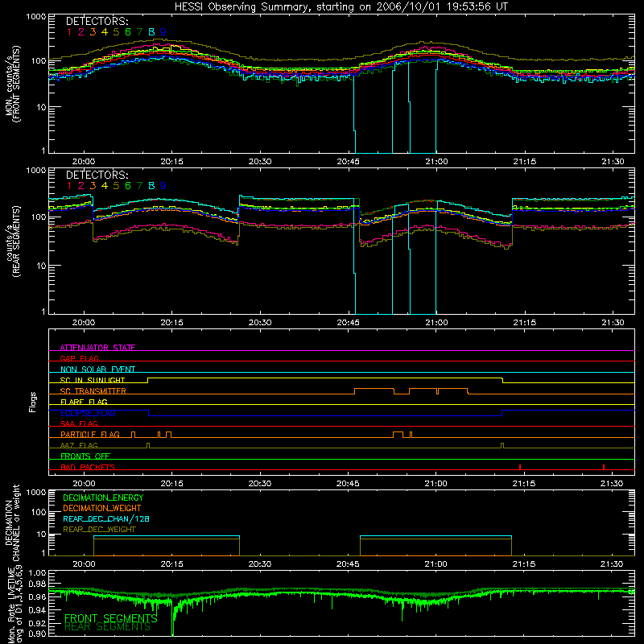Viewport: 644px width, 644px height.
Task: Click the DECIMATION_ENERGY legend entry
Action: tap(103, 497)
